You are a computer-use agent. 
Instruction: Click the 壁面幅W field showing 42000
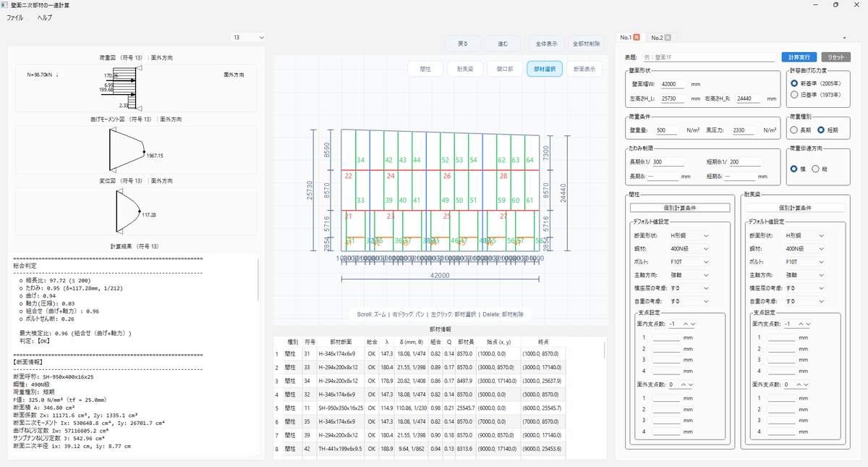tap(673, 84)
